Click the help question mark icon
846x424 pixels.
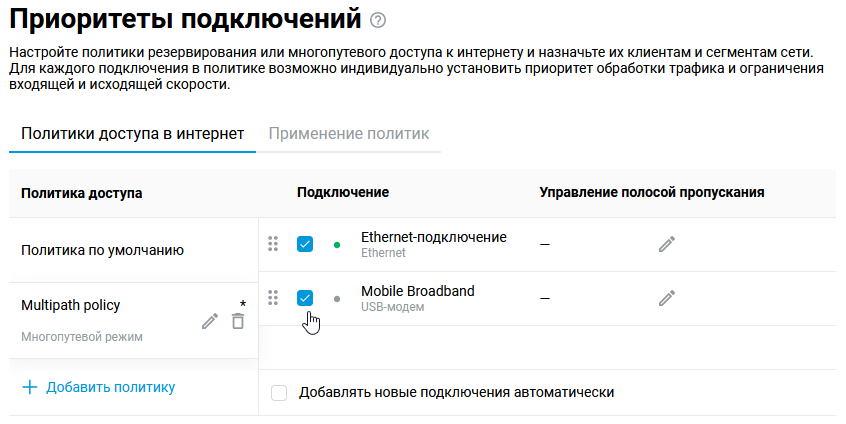coord(377,20)
